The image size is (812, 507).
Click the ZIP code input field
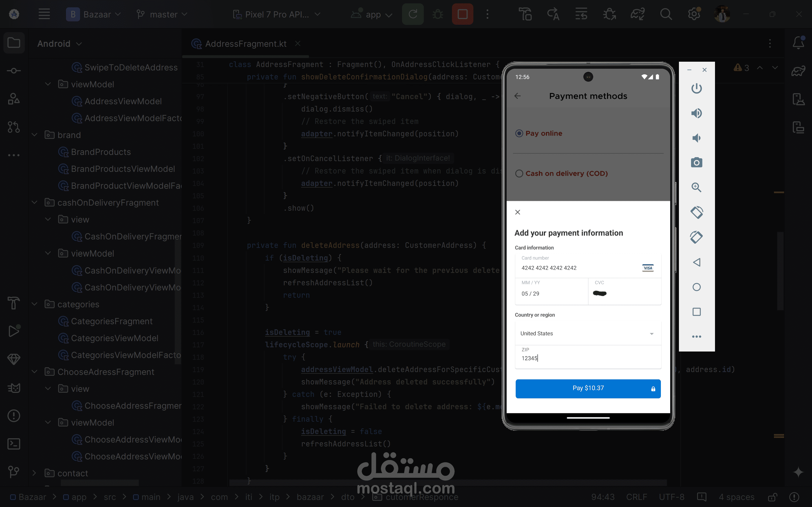click(x=588, y=358)
